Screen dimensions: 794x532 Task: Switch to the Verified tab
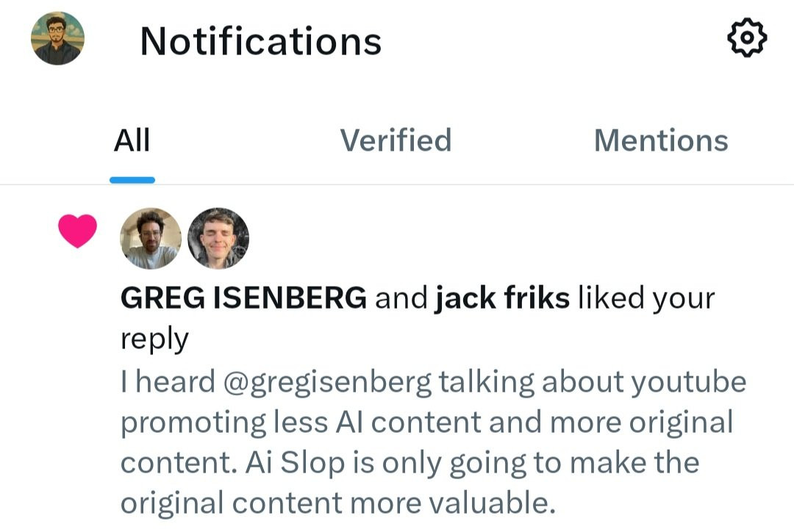[x=396, y=140]
